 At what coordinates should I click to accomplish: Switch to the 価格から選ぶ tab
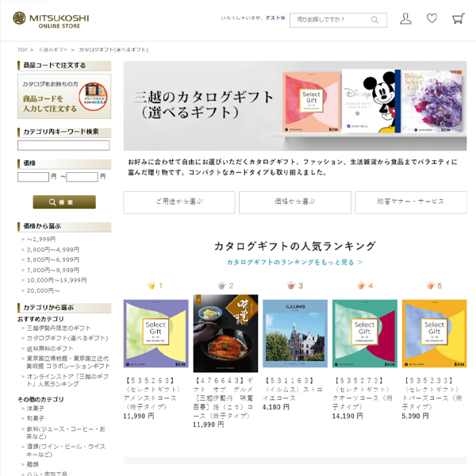point(295,202)
